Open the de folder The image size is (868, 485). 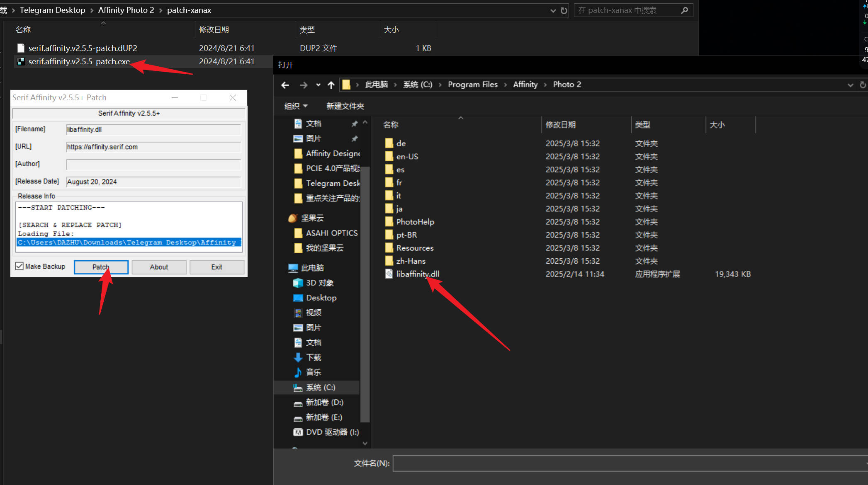tap(401, 143)
